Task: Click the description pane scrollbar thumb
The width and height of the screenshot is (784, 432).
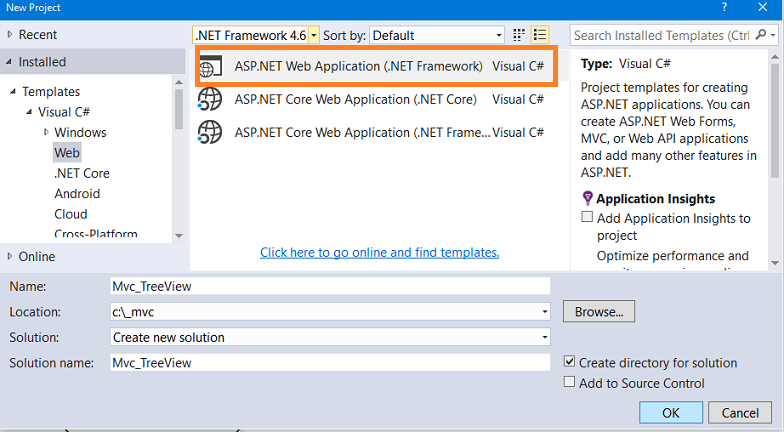Action: point(774,120)
